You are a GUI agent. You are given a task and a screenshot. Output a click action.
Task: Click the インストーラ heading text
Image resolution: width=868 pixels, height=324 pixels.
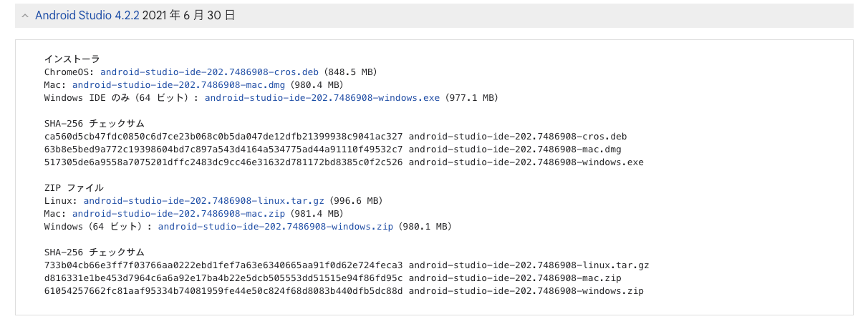pyautogui.click(x=72, y=59)
